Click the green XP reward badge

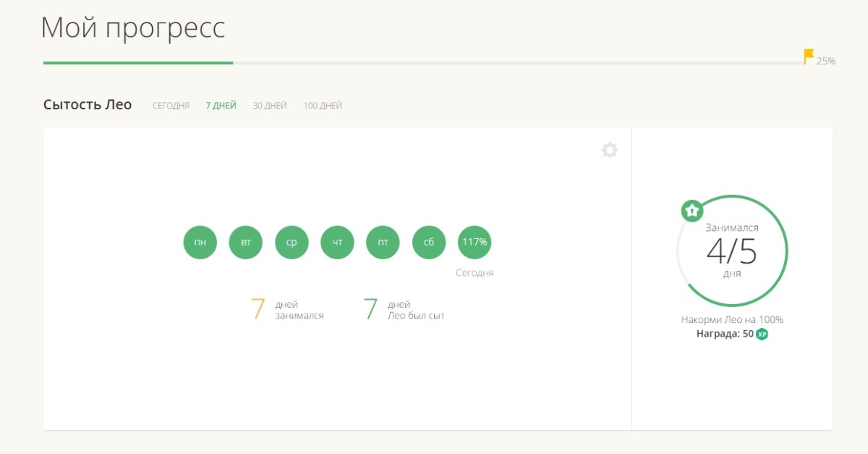(x=762, y=335)
